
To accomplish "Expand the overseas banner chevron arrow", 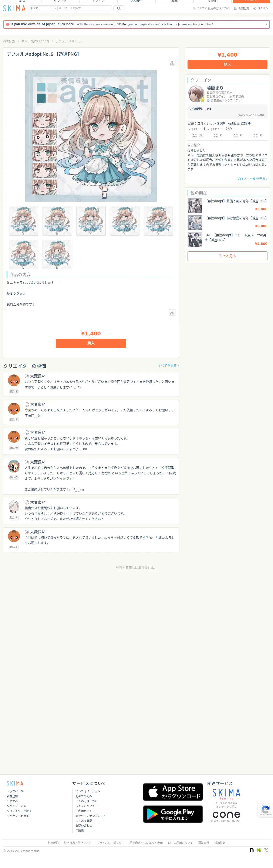I will click(266, 24).
